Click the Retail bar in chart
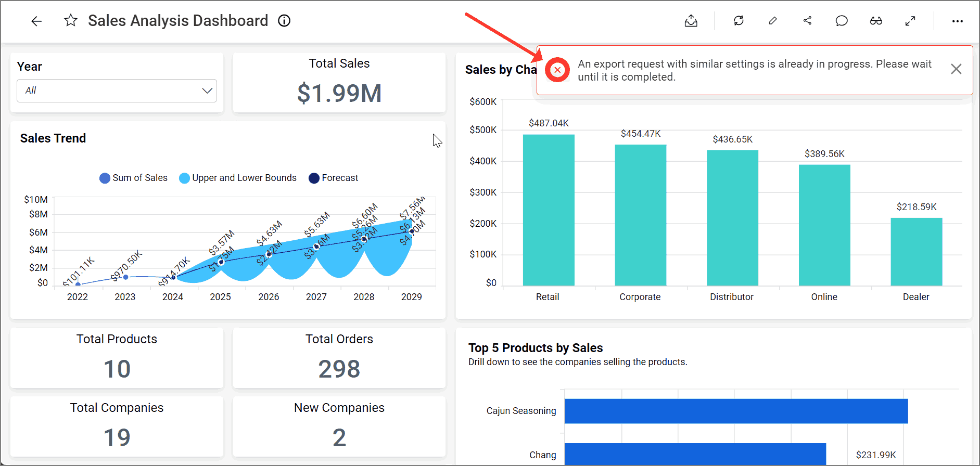 coord(549,210)
